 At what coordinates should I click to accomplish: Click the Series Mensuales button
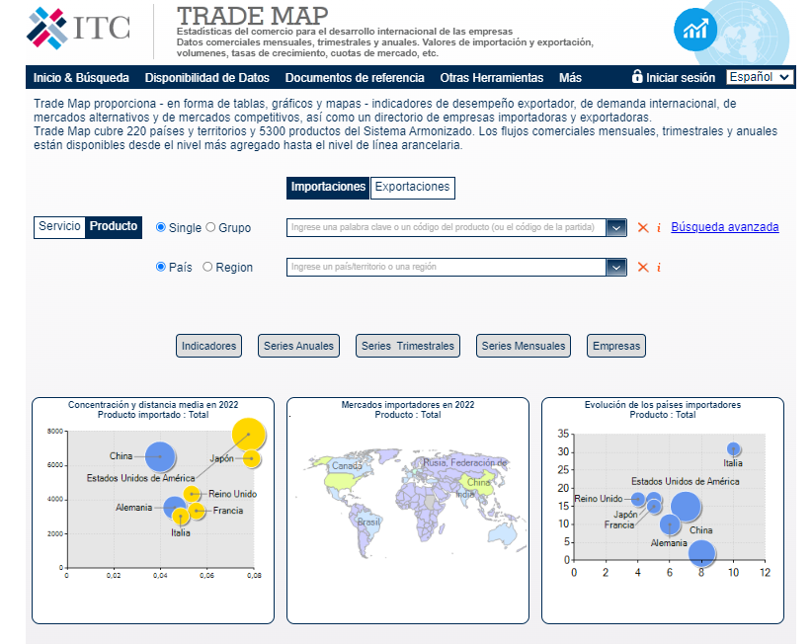tap(524, 346)
